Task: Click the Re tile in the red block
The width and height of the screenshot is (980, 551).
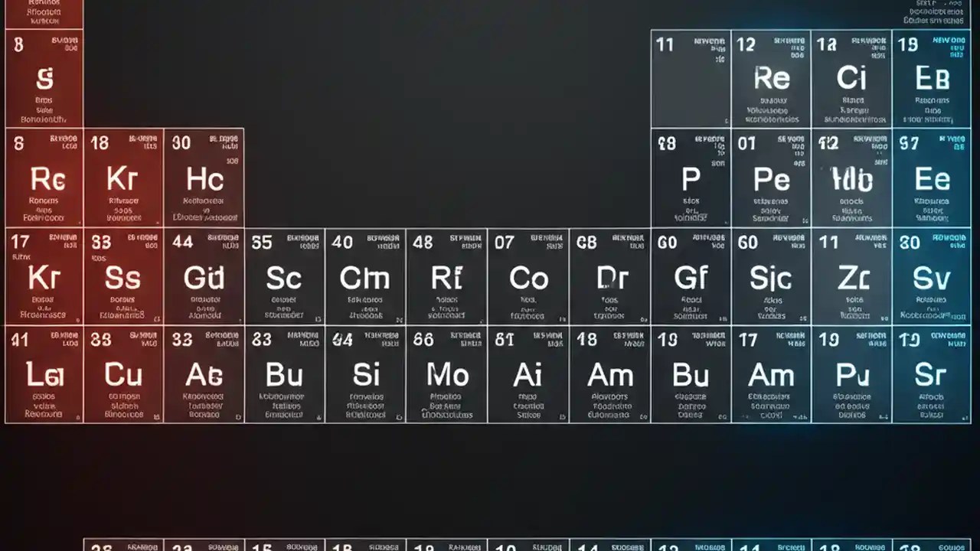Action: click(x=44, y=178)
